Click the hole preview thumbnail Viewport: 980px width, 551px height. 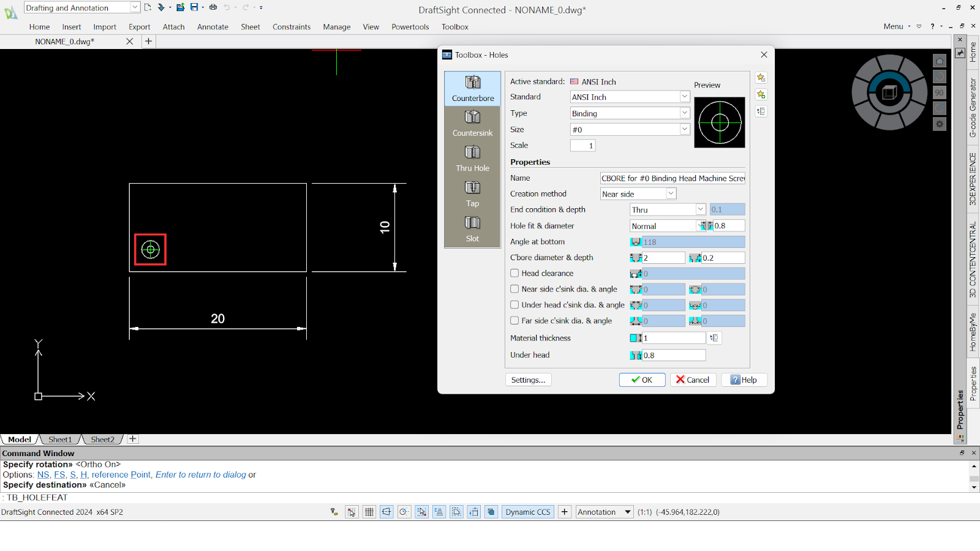(x=720, y=122)
